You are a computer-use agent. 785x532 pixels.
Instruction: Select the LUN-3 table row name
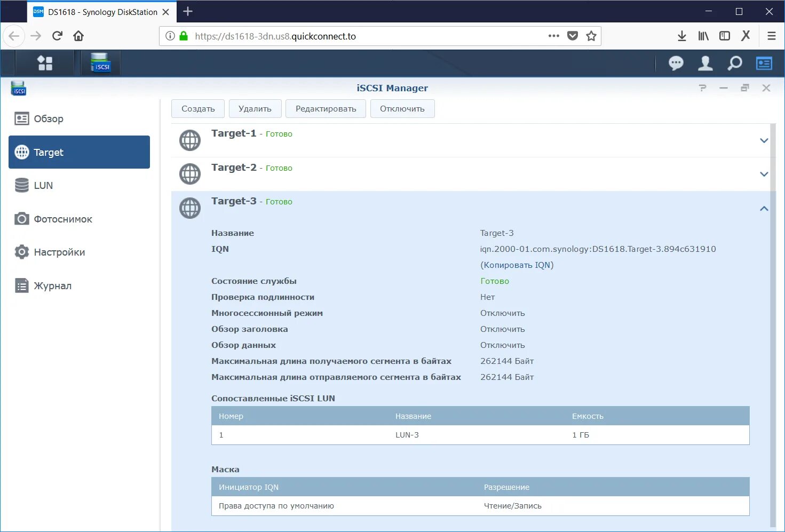407,435
